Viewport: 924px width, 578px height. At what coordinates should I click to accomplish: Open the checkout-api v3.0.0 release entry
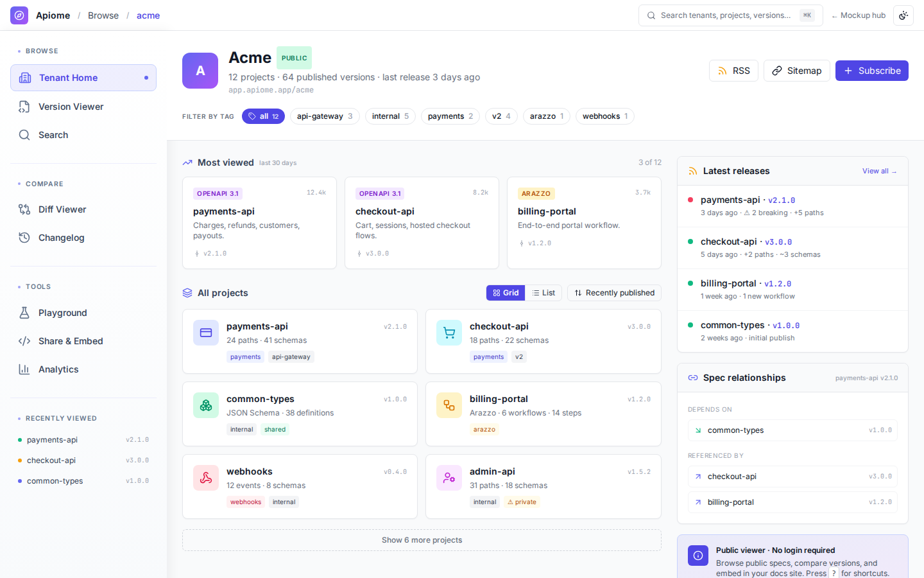point(792,248)
